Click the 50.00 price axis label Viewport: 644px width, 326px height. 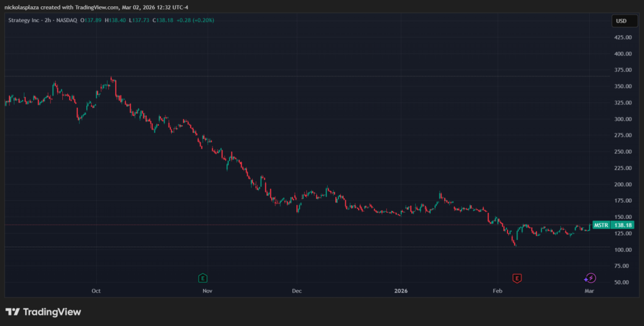point(623,282)
